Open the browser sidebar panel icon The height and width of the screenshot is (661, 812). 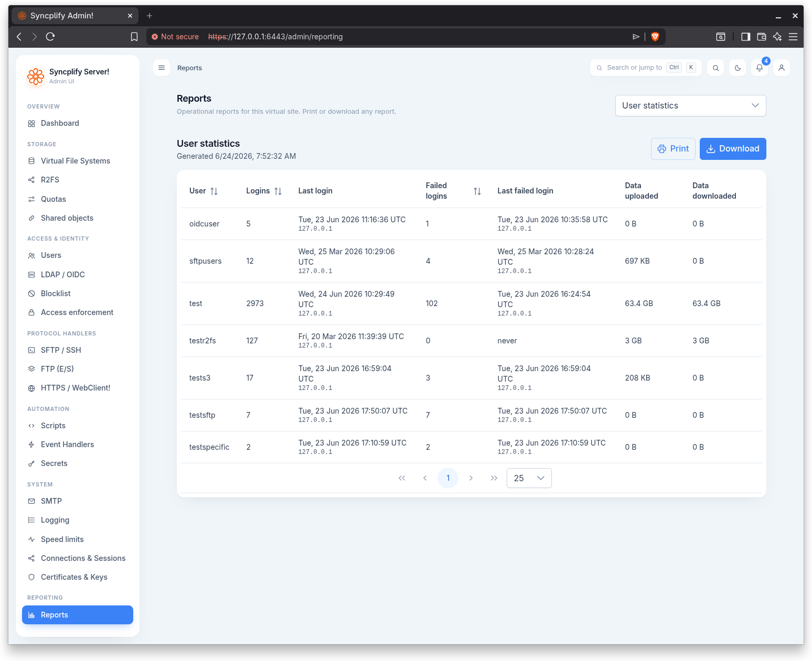coord(745,37)
